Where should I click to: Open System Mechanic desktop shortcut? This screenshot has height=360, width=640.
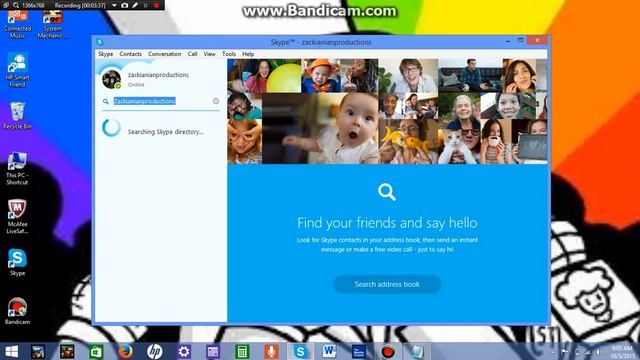[53, 23]
